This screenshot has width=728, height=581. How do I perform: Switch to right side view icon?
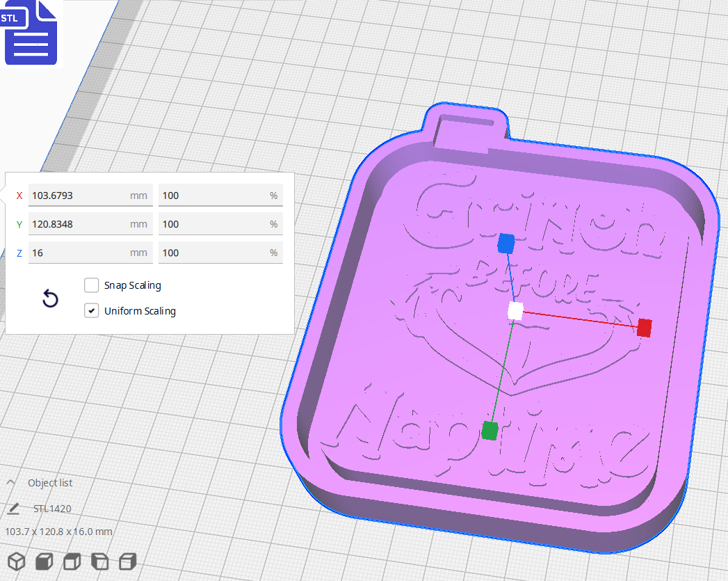pos(127,561)
